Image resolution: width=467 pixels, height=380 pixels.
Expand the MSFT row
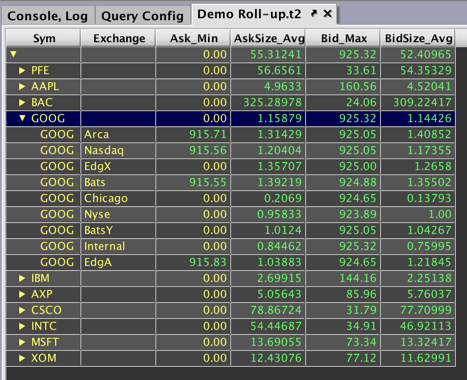coord(22,342)
